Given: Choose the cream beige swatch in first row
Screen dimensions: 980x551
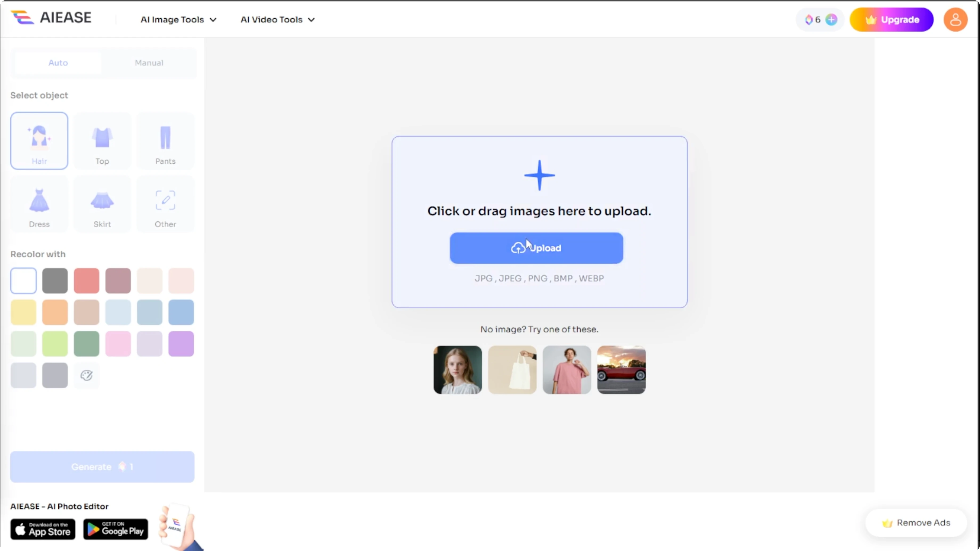Looking at the screenshot, I should click(149, 281).
